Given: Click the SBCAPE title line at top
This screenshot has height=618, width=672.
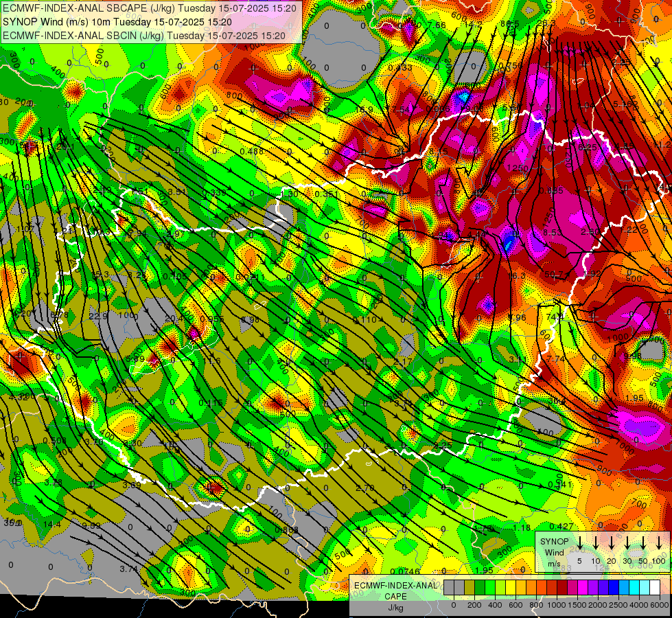Looking at the screenshot, I should [150, 8].
